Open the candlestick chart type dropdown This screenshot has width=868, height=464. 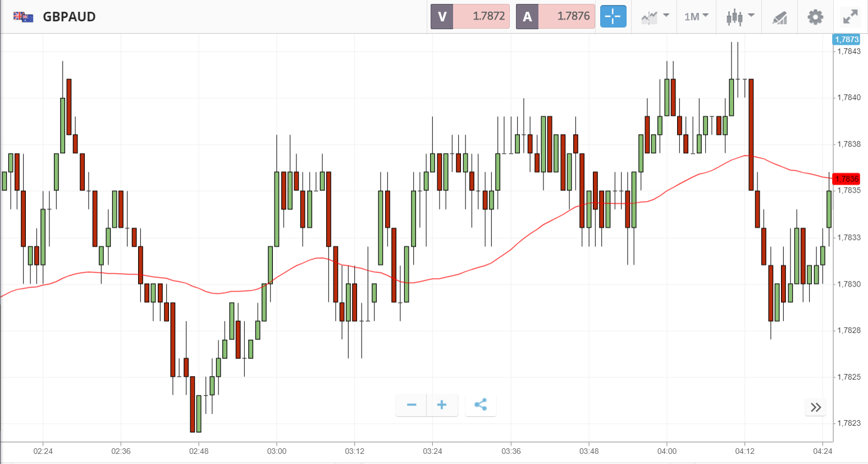(739, 17)
